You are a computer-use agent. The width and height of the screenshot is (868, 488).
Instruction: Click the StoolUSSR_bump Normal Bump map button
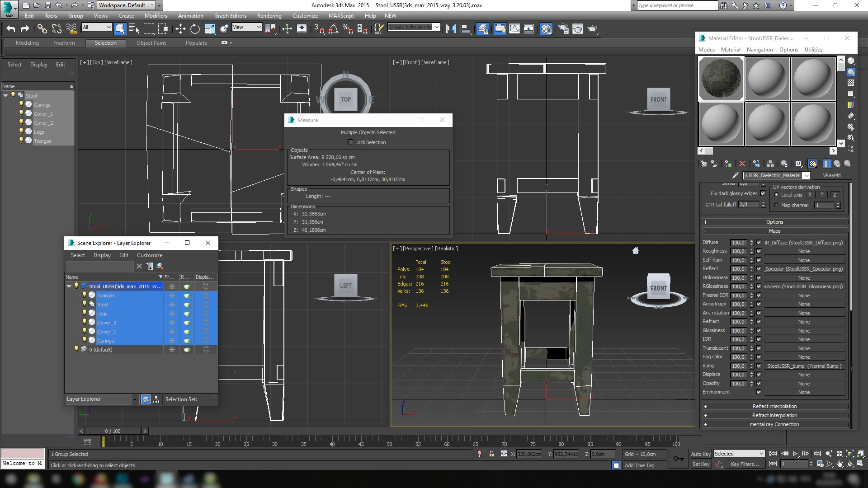[804, 366]
